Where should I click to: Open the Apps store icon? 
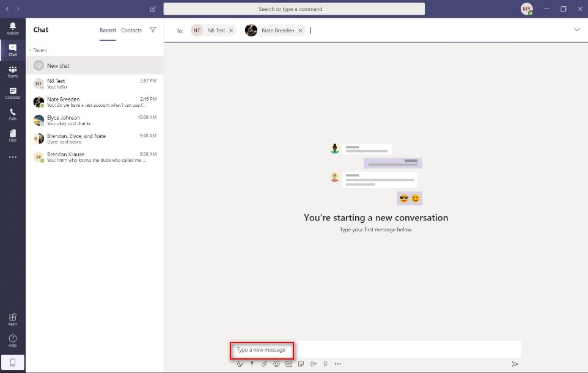pos(13,319)
